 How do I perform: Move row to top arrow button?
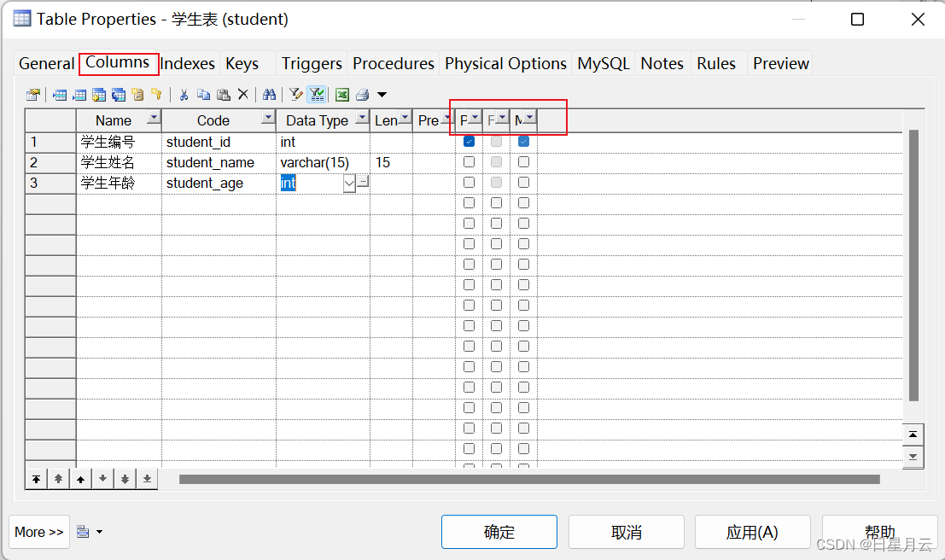(37, 479)
